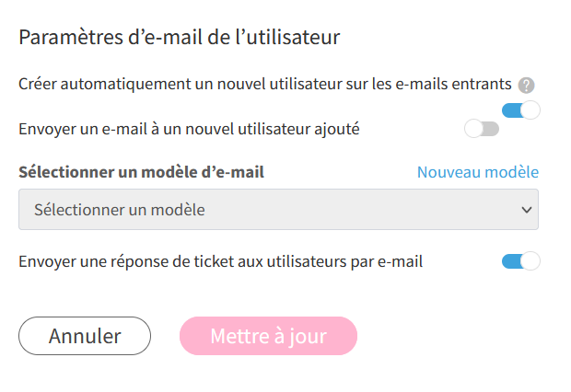The width and height of the screenshot is (571, 392).
Task: Click the white knob of the grey toggle
Action: click(x=473, y=129)
